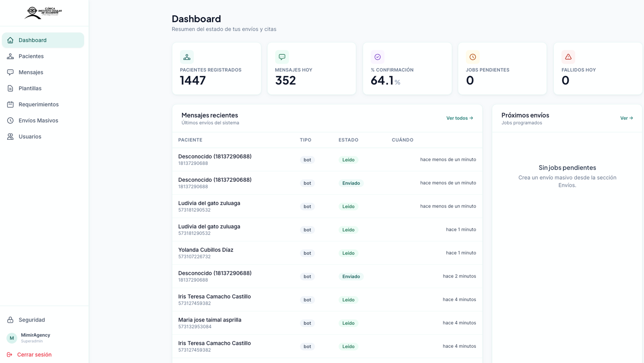Click the phone number 573107226732
The height and width of the screenshot is (363, 644).
pyautogui.click(x=194, y=257)
